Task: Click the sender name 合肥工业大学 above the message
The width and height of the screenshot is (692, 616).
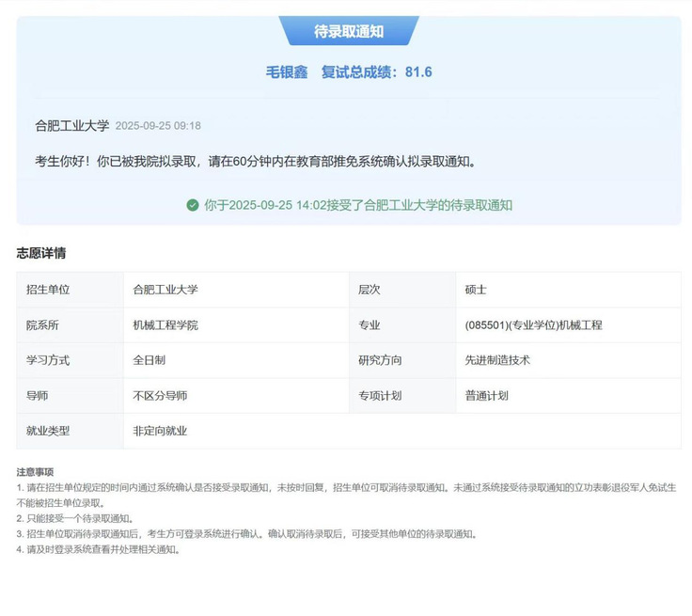Action: point(72,125)
